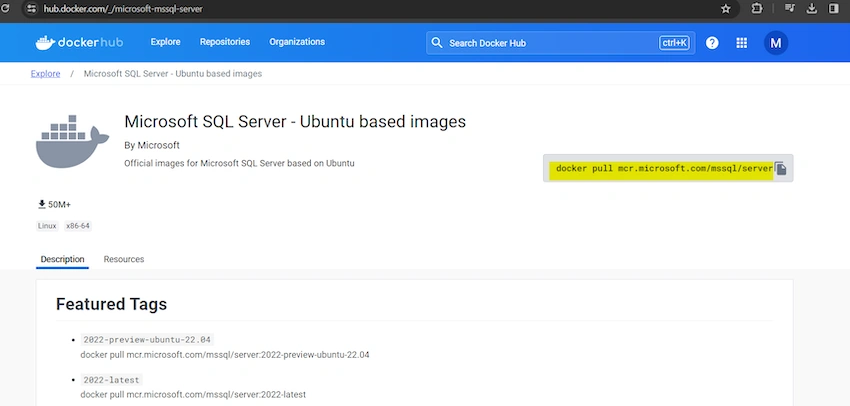Click the Docker Hub logo
The image size is (850, 406).
point(79,42)
